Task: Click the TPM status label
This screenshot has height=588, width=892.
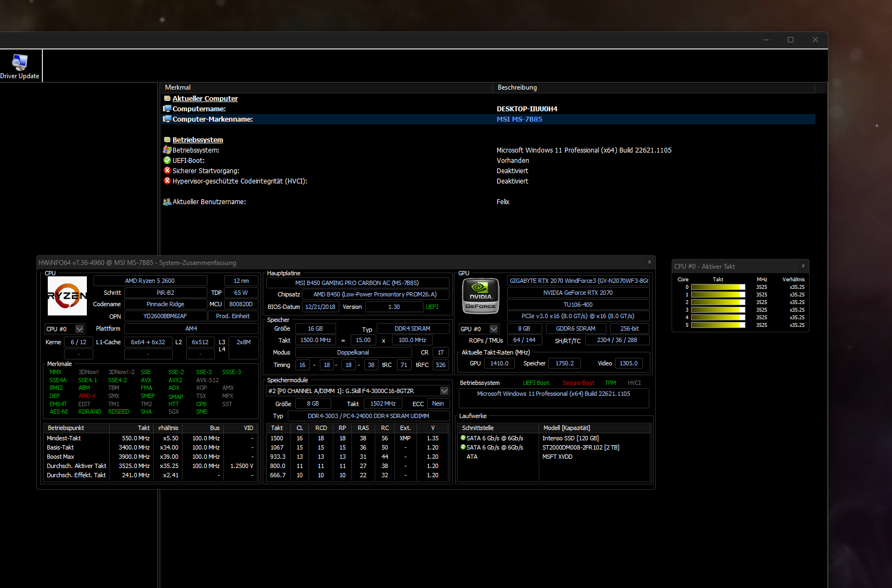Action: pos(611,383)
